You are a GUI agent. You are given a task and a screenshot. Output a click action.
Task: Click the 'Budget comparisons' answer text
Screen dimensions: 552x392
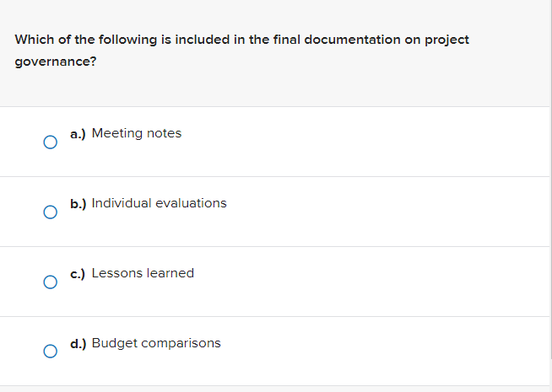tap(156, 343)
